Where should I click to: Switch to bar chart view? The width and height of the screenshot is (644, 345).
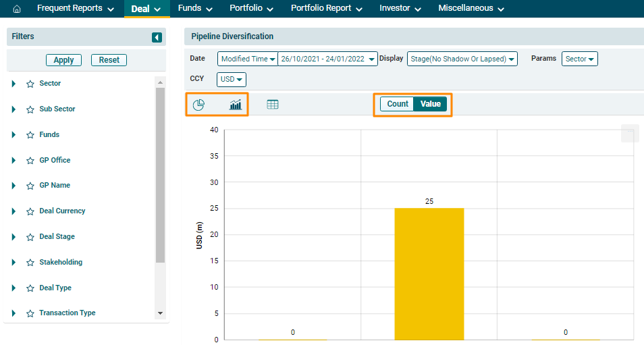coord(236,105)
